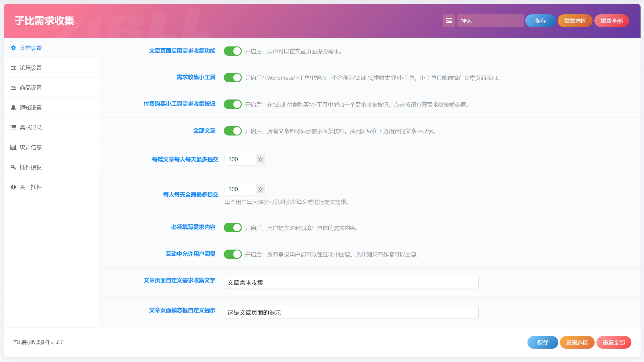Screen dimensions: 644x362
Task: Click the bell icon beside 通知设置
Action: point(13,108)
